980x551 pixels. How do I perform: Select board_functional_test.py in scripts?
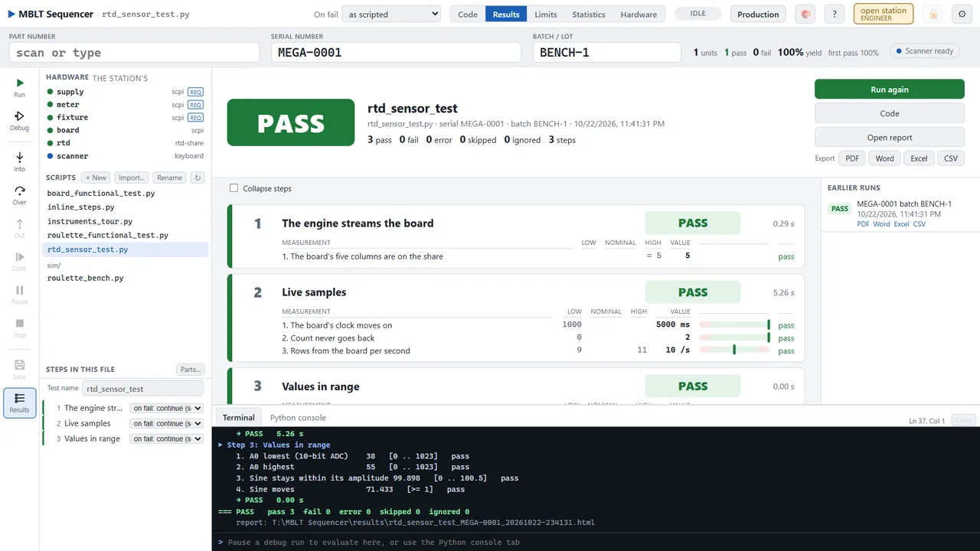[x=100, y=194]
